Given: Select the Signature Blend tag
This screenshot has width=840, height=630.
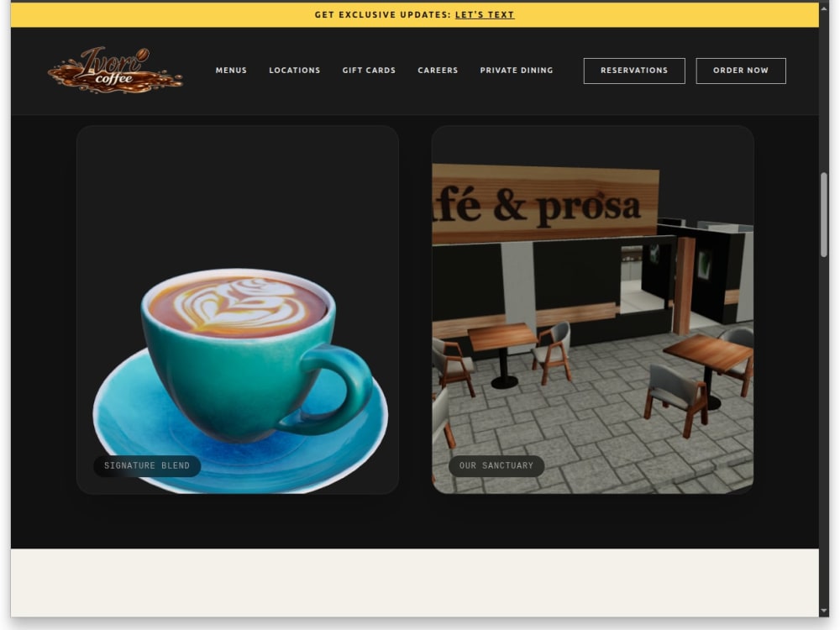Looking at the screenshot, I should [147, 465].
